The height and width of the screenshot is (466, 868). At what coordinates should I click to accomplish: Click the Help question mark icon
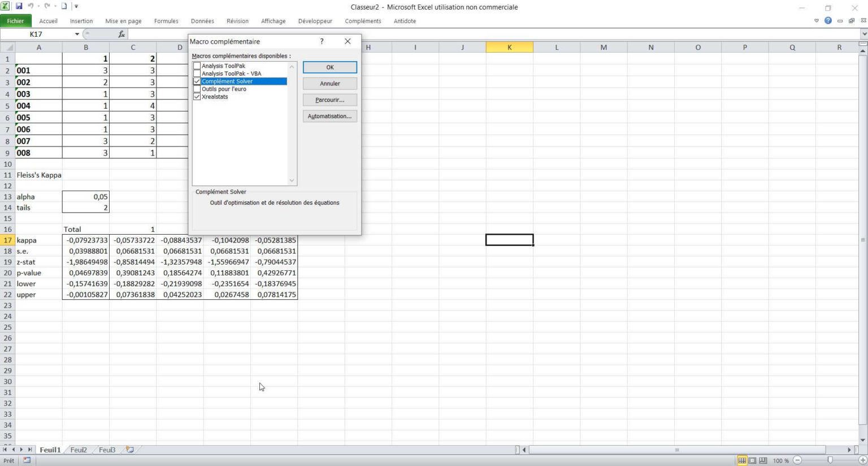pos(828,20)
